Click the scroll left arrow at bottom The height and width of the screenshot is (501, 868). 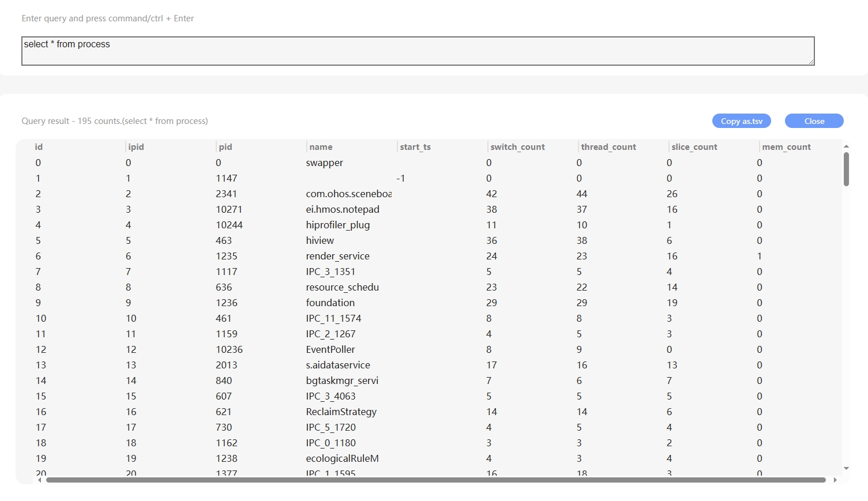pos(39,480)
